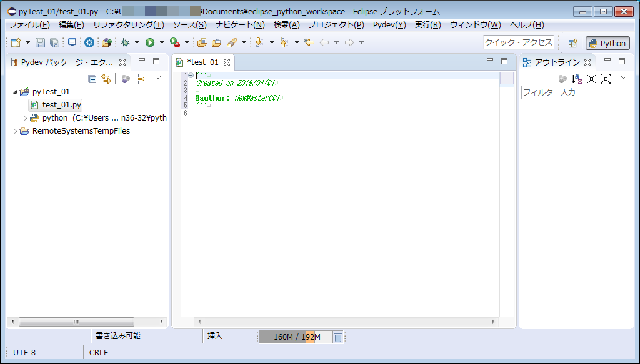Viewport: 640px width, 364px height.
Task: Run the program with the green play icon
Action: (x=150, y=42)
